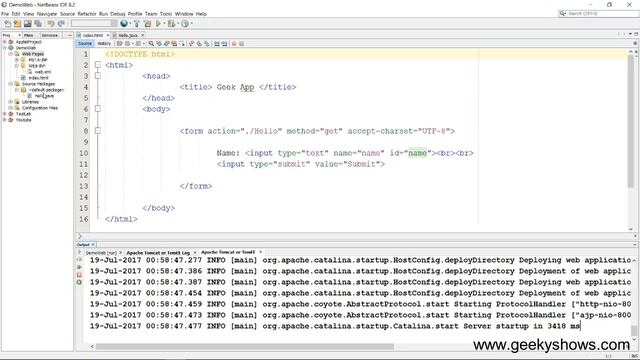Viewport: 640px width, 360px height.
Task: Click the red Stop Server icon in Output
Action: click(79, 275)
